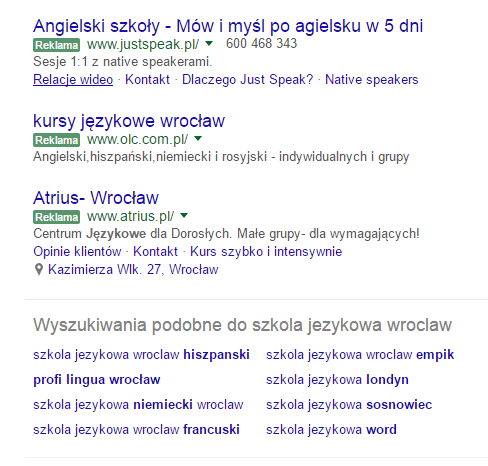Open Kurs szybko i intensywnie sitelink
This screenshot has height=466, width=488.
pyautogui.click(x=266, y=251)
